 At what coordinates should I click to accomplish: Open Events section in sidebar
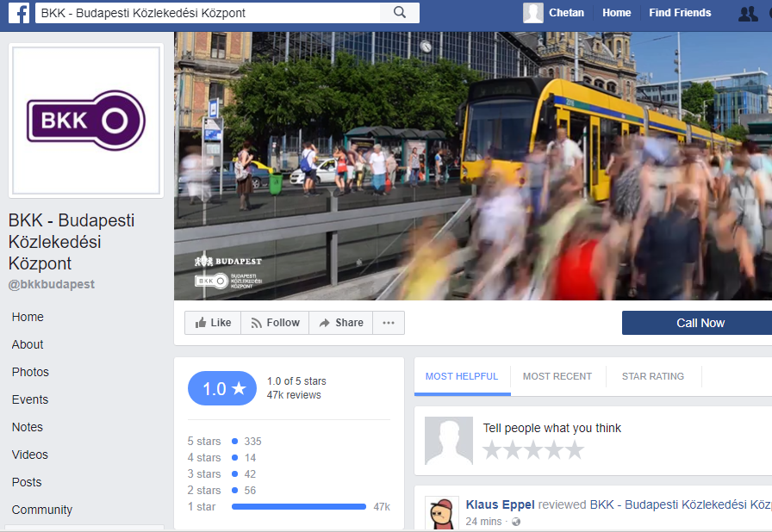point(30,399)
